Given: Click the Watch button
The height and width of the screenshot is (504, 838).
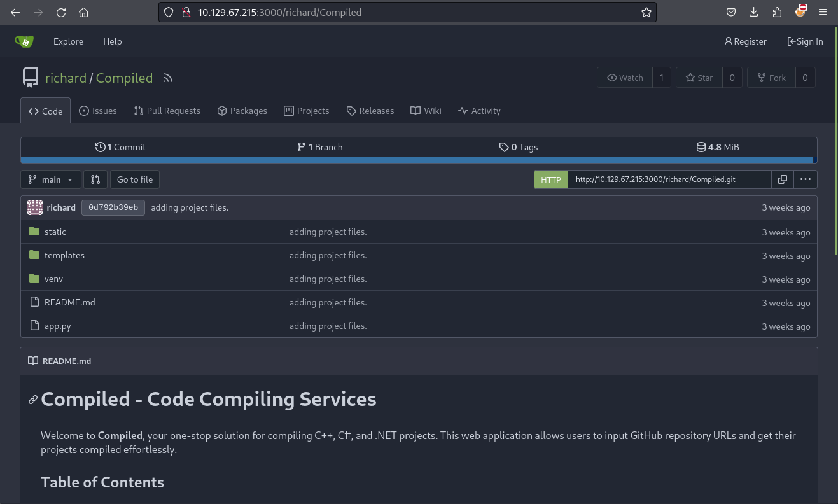Looking at the screenshot, I should coord(625,78).
